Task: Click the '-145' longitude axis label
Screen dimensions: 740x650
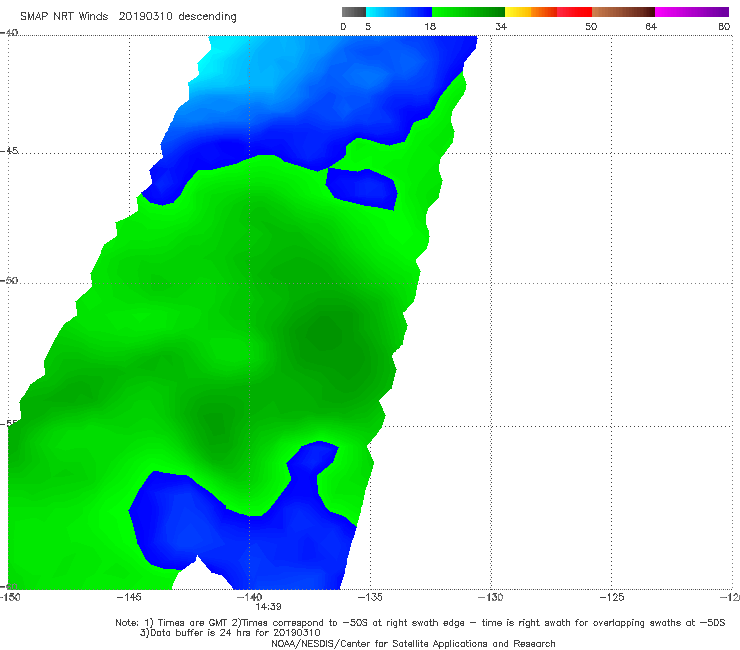Action: pos(129,597)
